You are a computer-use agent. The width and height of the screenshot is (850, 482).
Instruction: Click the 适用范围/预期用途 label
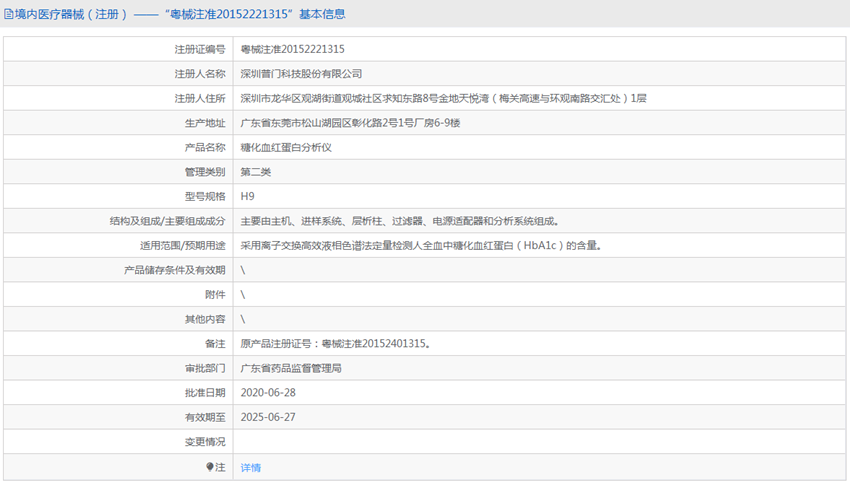183,246
